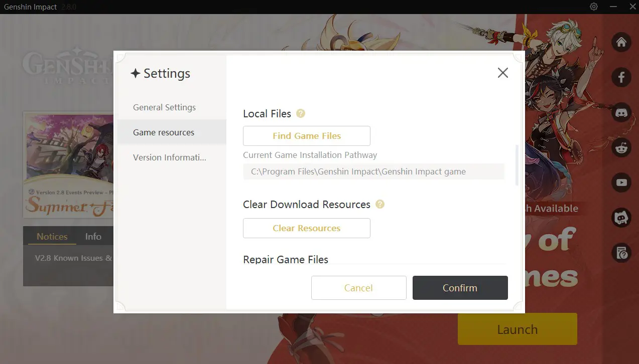The image size is (639, 364).
Task: Click the settings gear in the title bar
Action: [594, 7]
